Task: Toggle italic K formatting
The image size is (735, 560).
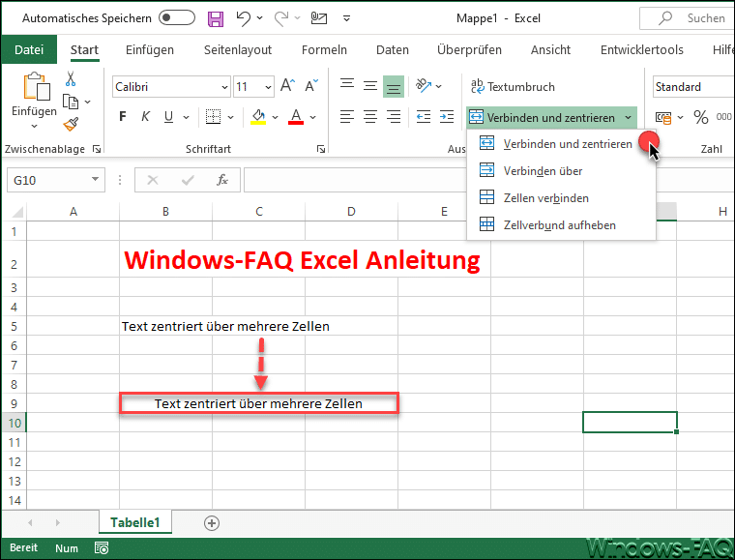Action: (x=146, y=117)
